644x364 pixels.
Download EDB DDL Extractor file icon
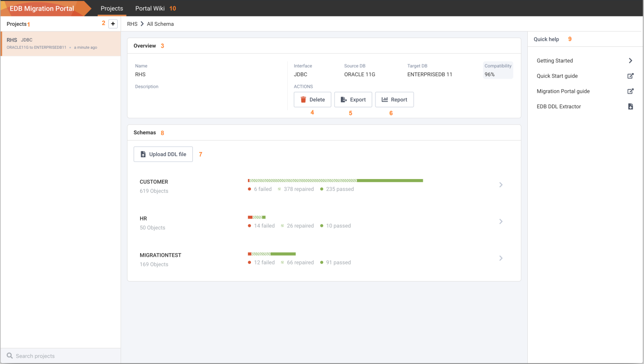pyautogui.click(x=630, y=106)
